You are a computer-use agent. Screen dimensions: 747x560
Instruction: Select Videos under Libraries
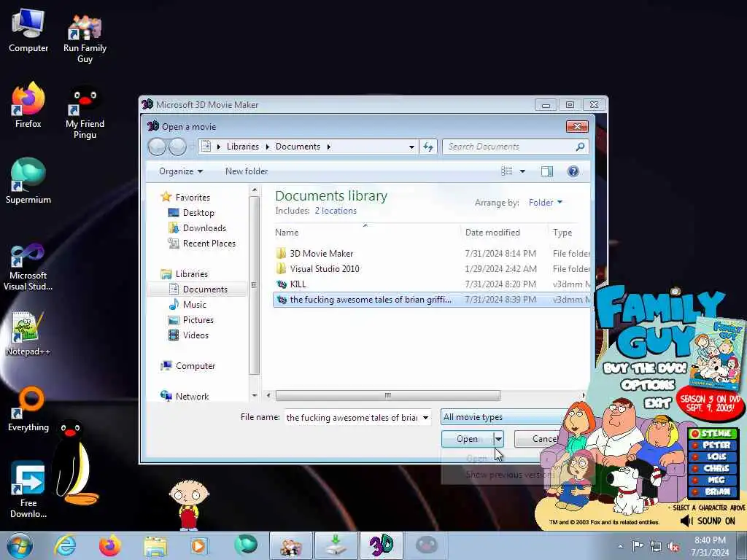point(196,335)
